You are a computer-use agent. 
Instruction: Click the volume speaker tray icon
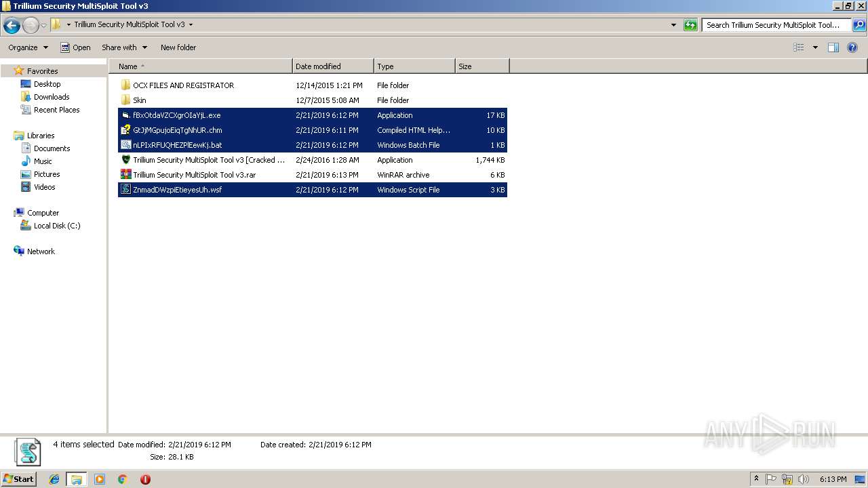coord(804,479)
